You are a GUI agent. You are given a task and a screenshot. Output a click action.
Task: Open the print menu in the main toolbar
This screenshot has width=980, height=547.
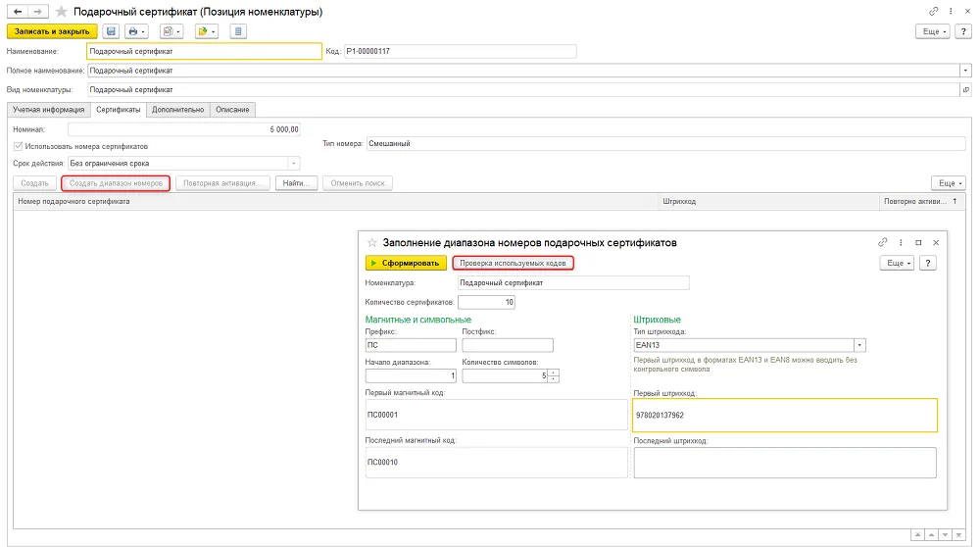pos(135,31)
